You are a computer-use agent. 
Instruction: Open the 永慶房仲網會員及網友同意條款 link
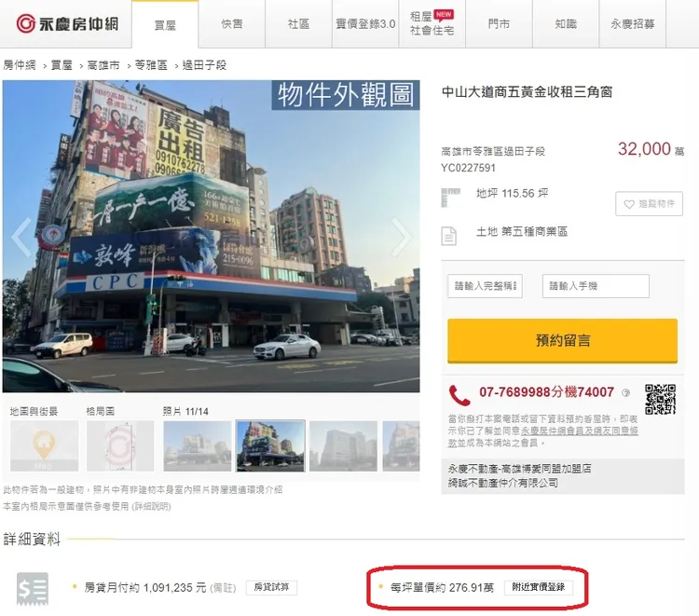580,431
